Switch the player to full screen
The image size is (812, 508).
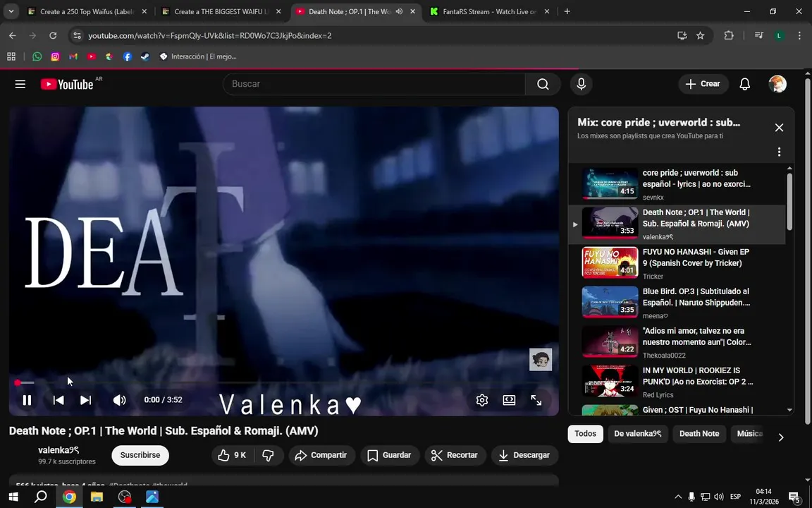click(x=536, y=399)
